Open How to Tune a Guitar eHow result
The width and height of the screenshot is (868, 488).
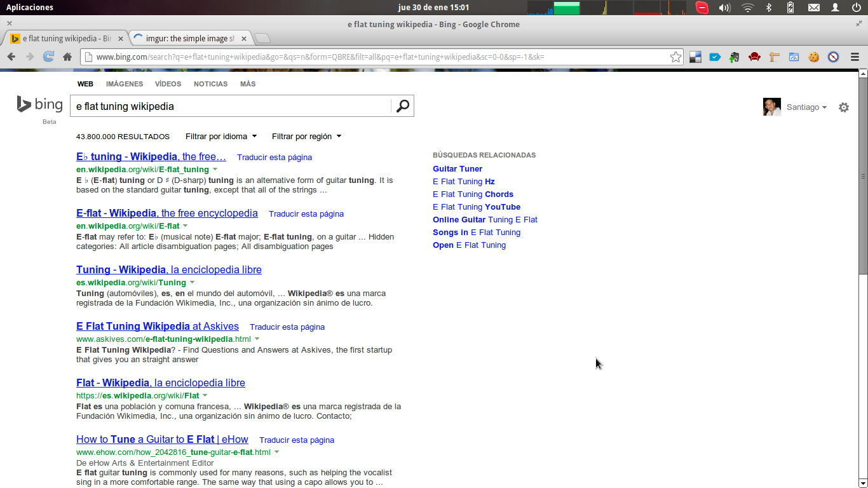(x=162, y=440)
